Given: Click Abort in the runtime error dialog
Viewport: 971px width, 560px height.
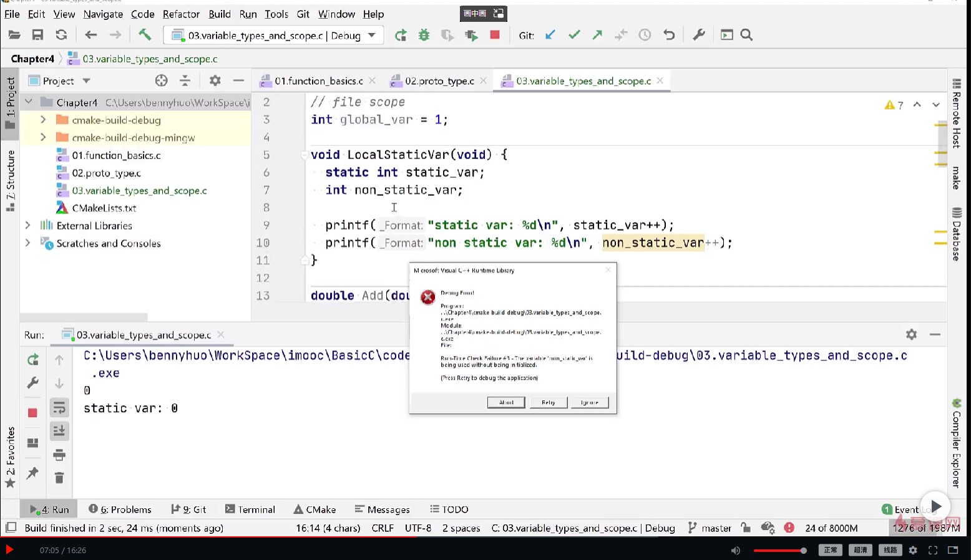Looking at the screenshot, I should tap(506, 402).
